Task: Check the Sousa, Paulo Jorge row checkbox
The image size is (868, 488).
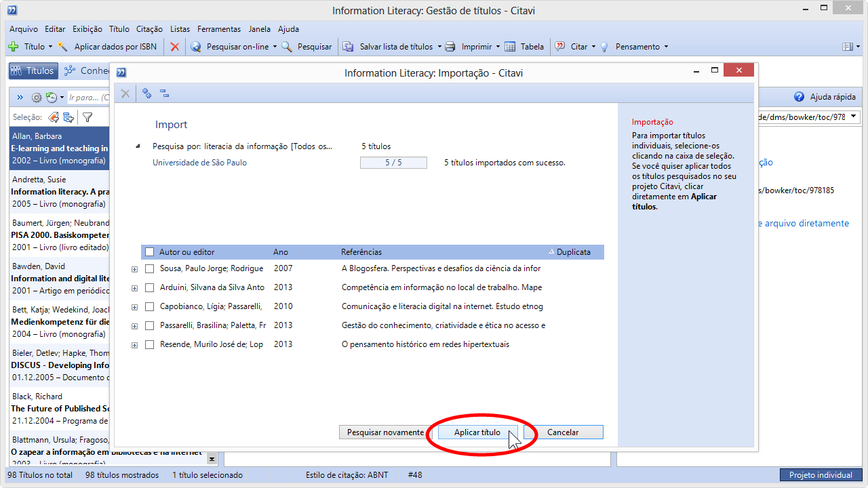Action: pos(150,269)
